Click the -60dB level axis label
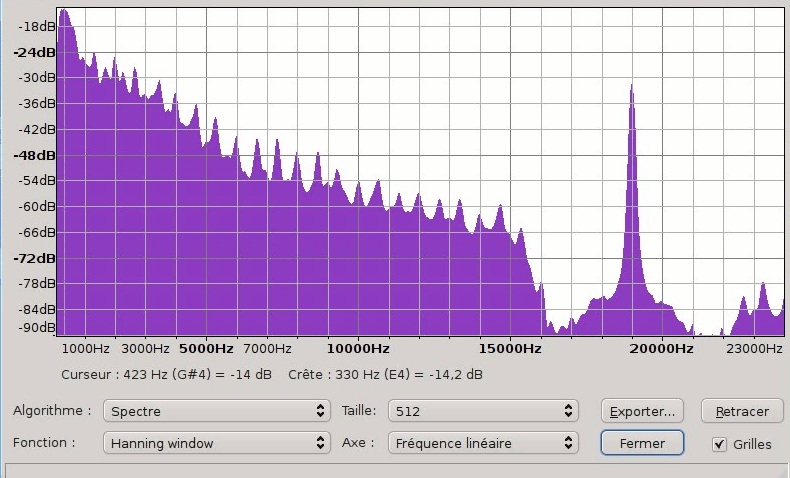The width and height of the screenshot is (790, 478). (37, 206)
